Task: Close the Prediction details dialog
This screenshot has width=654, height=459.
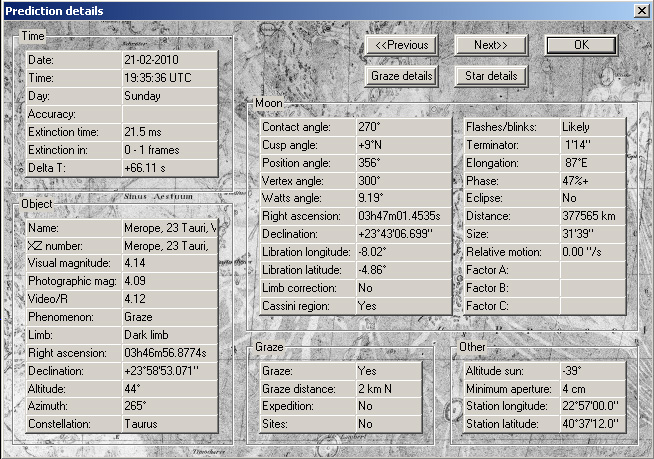Action: tap(641, 10)
